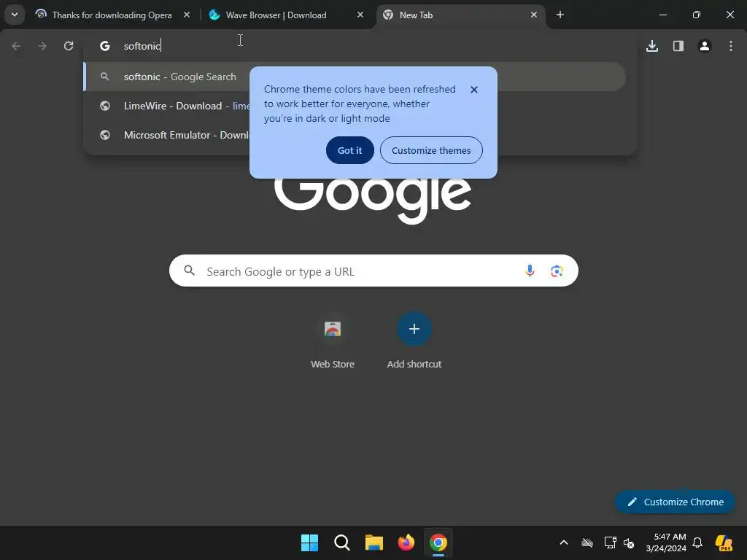Open the Chrome three-dot menu

[731, 46]
